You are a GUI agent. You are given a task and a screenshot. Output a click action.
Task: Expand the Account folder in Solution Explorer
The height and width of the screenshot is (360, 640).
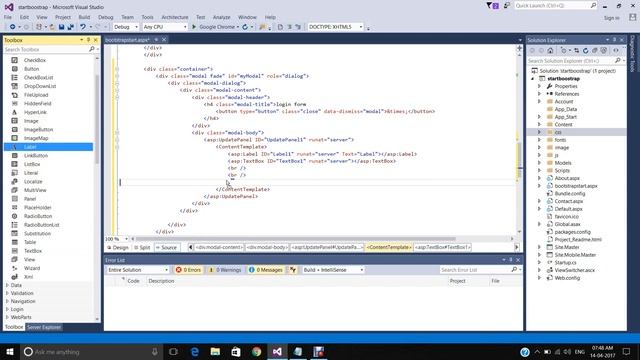tap(539, 101)
